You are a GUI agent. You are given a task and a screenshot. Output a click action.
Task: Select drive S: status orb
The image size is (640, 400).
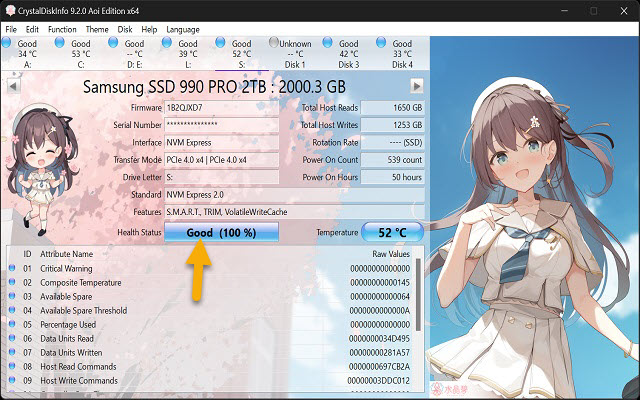tap(220, 42)
